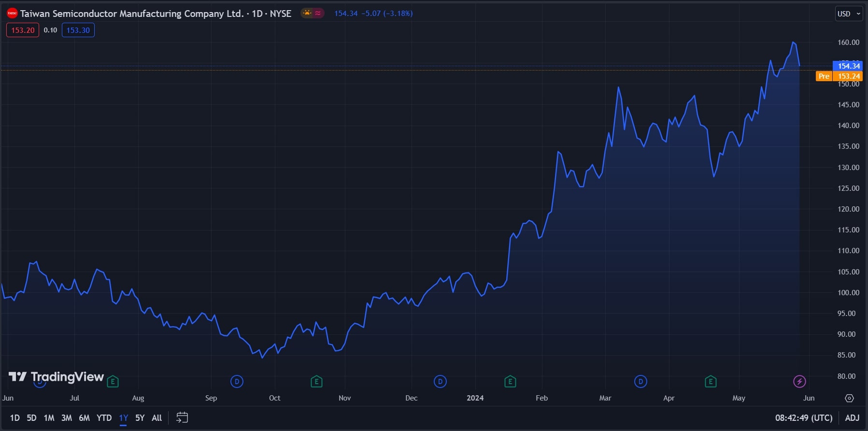
Task: Click the TradingView logo link
Action: [56, 377]
